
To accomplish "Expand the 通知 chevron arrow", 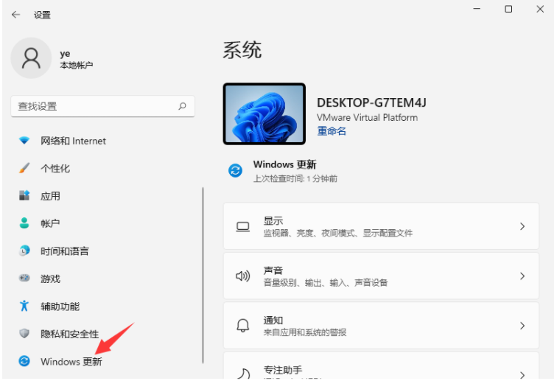I will click(522, 326).
